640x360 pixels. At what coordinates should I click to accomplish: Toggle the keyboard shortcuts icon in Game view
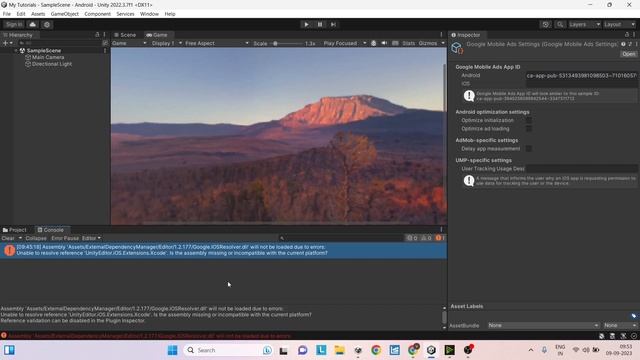[395, 43]
